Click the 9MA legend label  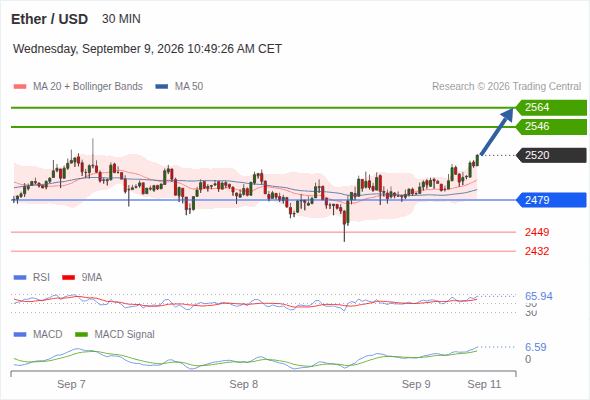92,278
